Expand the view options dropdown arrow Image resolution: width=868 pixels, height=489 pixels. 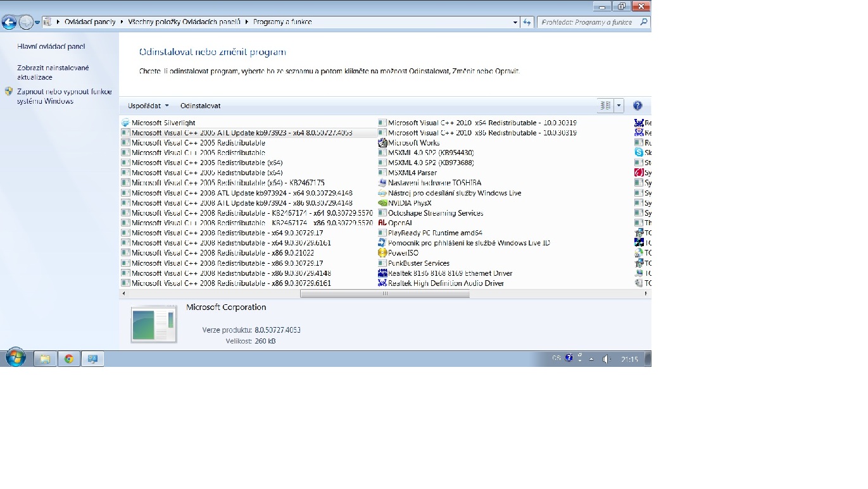click(x=619, y=106)
